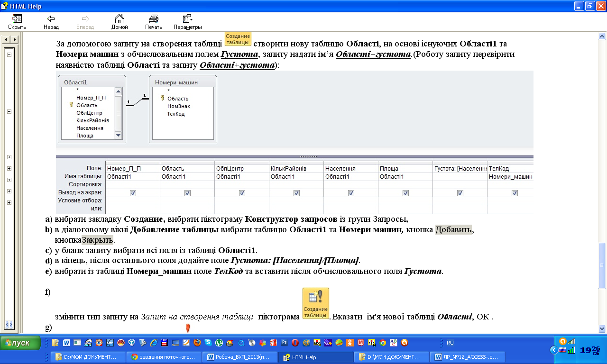Launch Opera from quick launch

pyautogui.click(x=295, y=342)
